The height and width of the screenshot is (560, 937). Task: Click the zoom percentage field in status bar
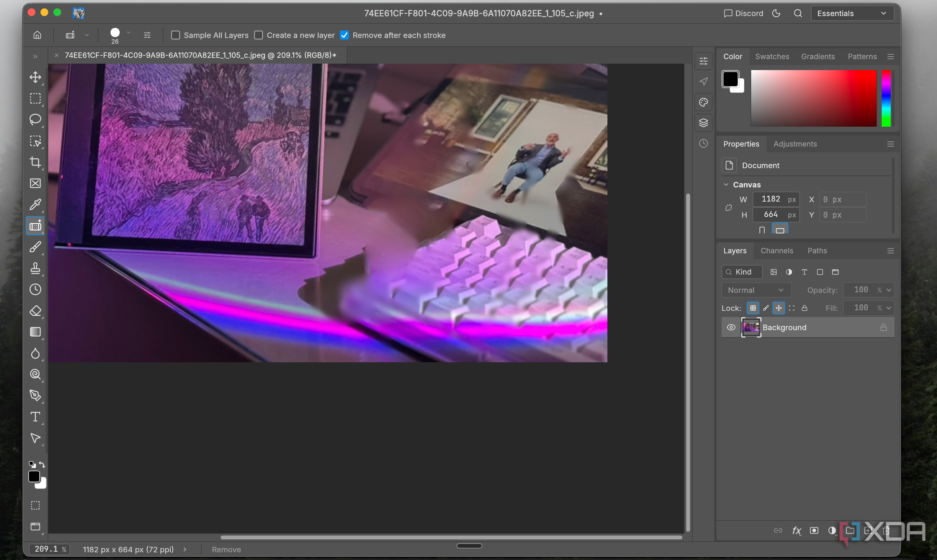[50, 549]
